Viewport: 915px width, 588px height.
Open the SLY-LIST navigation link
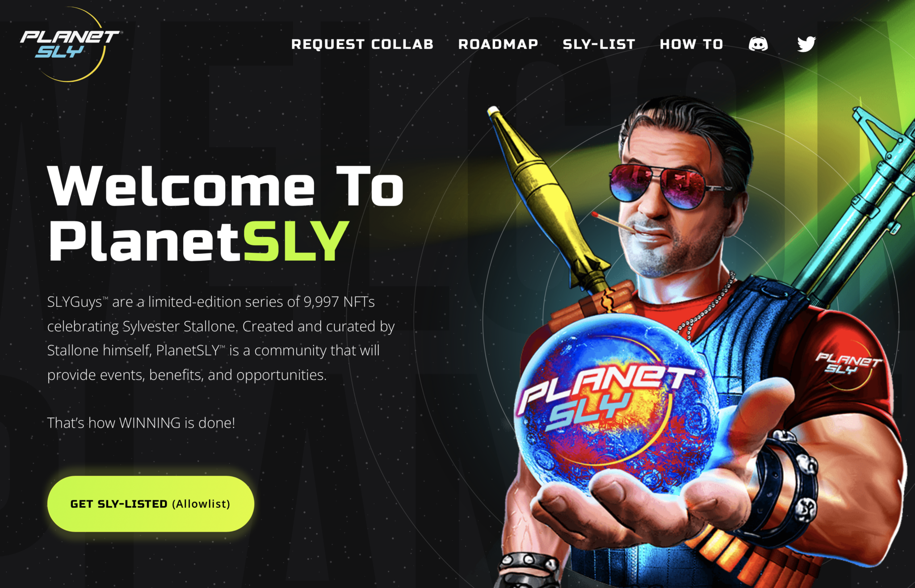[599, 44]
